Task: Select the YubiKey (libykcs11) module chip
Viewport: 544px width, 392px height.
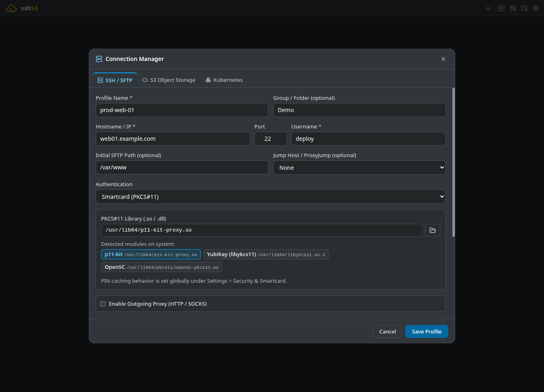Action: click(x=266, y=255)
